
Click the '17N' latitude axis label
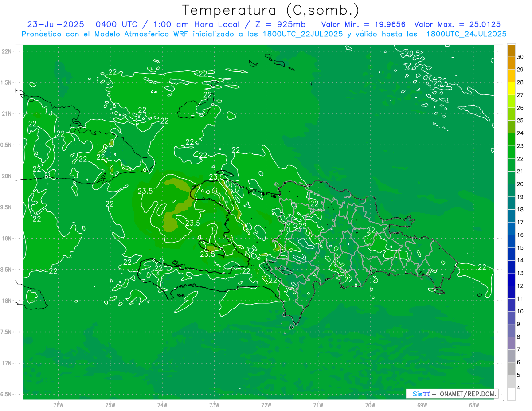pos(7,363)
